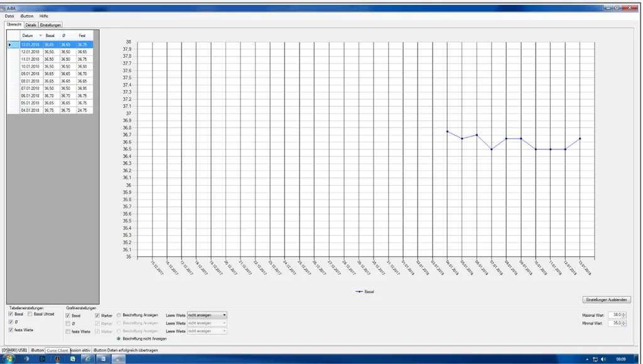Select Beschriftung Anzeigen radio for Basal

click(x=119, y=315)
